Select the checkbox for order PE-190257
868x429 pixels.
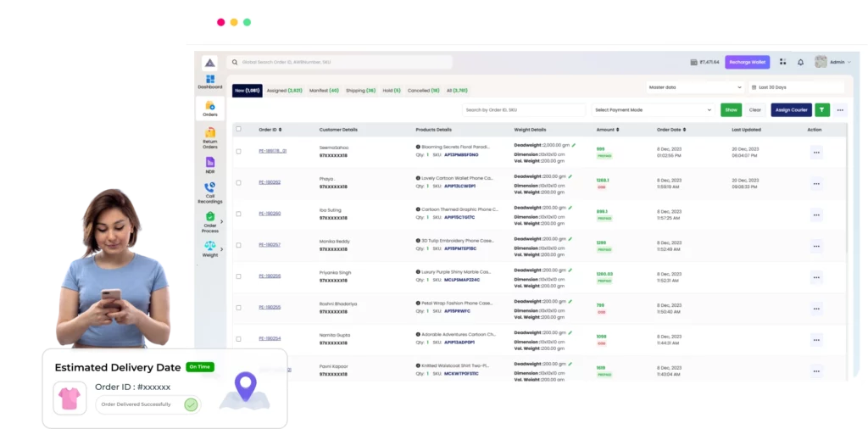[238, 245]
